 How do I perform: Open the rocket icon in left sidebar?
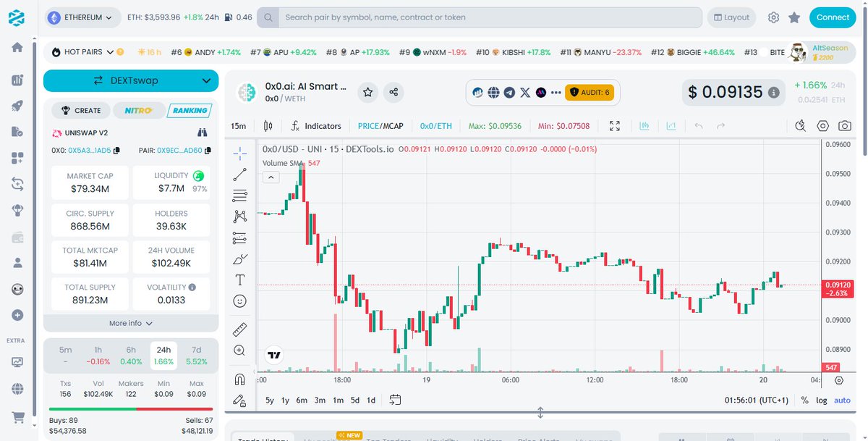(x=17, y=106)
